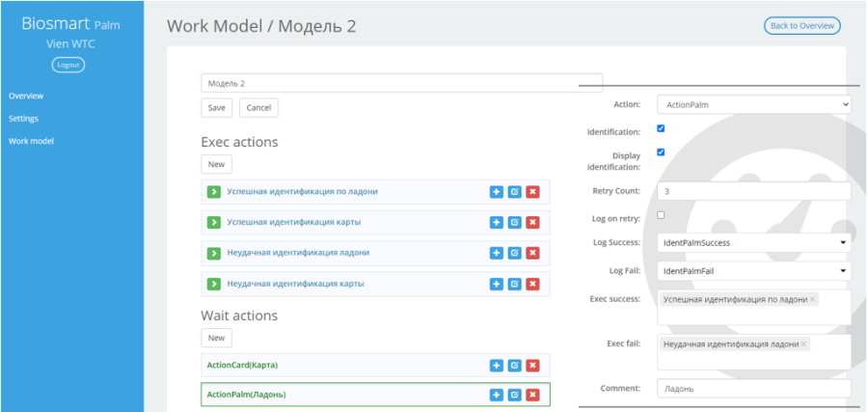The width and height of the screenshot is (868, 412).
Task: Open the Log Fail dropdown
Action: 754,271
